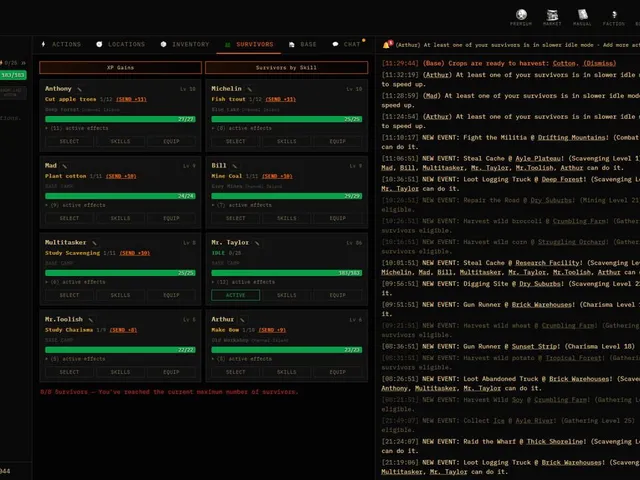Click the double-arrow icon beside 0/25
Screen dimensions: 640x480
[23, 63]
